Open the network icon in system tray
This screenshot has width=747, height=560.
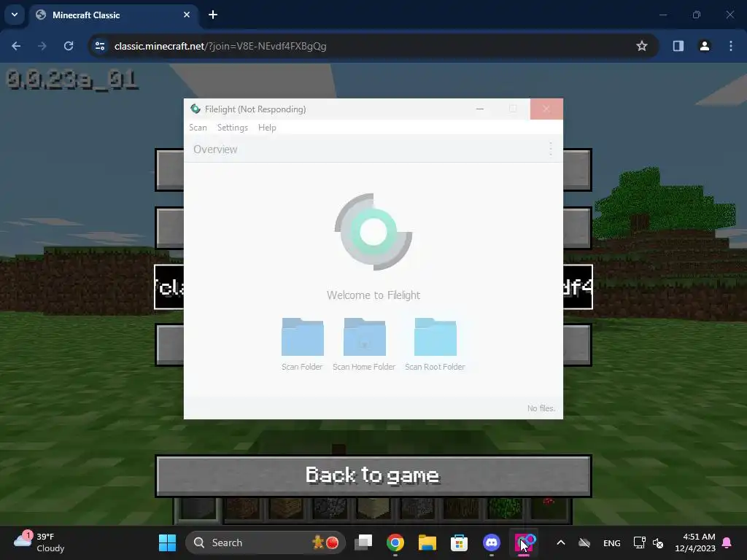click(639, 542)
